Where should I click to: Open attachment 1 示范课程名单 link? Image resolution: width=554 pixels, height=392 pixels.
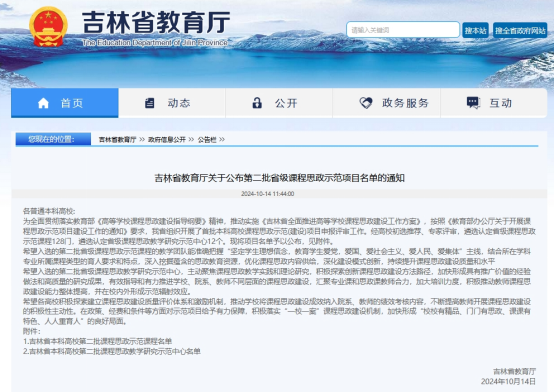(98, 341)
